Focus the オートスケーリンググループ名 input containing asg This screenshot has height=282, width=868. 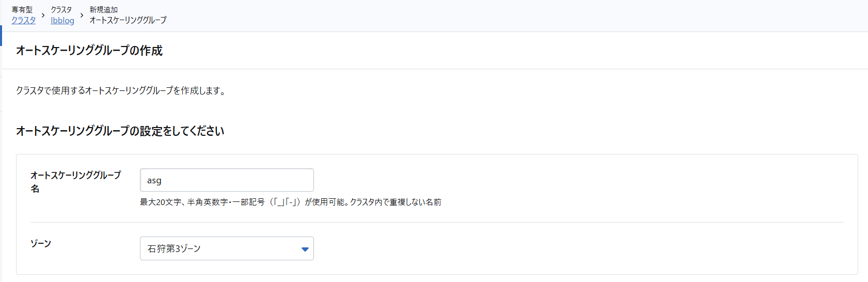(x=227, y=180)
